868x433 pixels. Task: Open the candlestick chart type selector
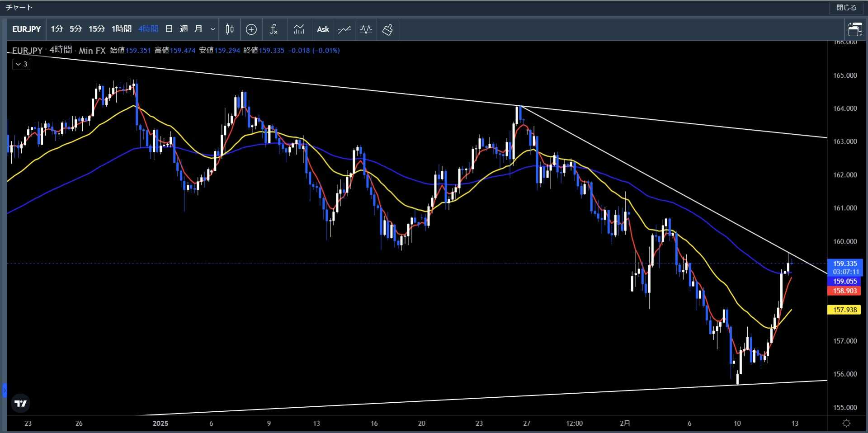(x=230, y=29)
